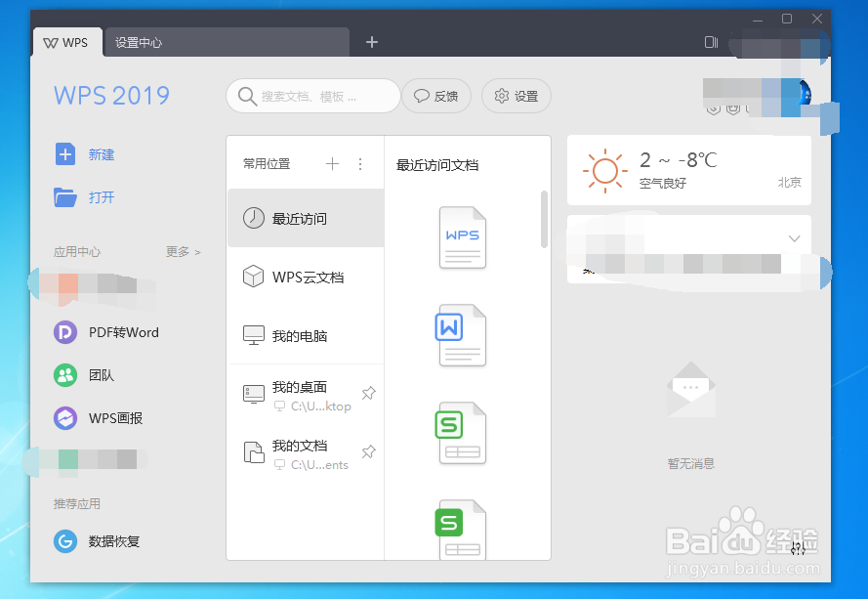Select WPS云文档 cube icon
This screenshot has width=868, height=599.
(254, 277)
